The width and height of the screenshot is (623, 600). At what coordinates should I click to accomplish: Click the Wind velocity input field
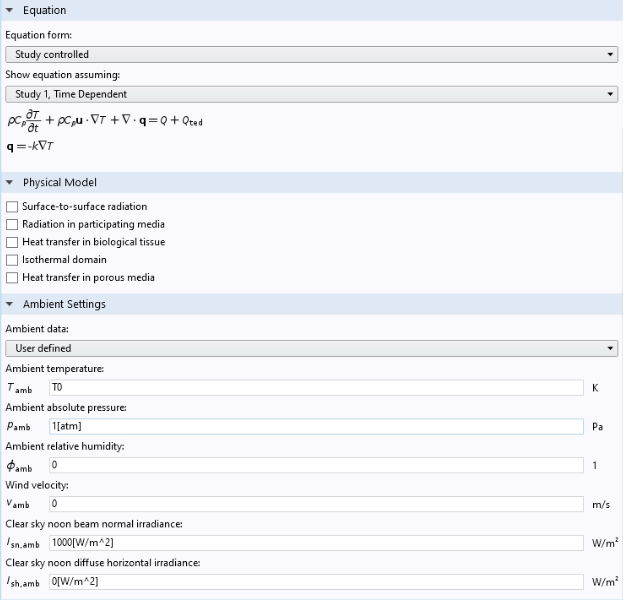point(315,504)
